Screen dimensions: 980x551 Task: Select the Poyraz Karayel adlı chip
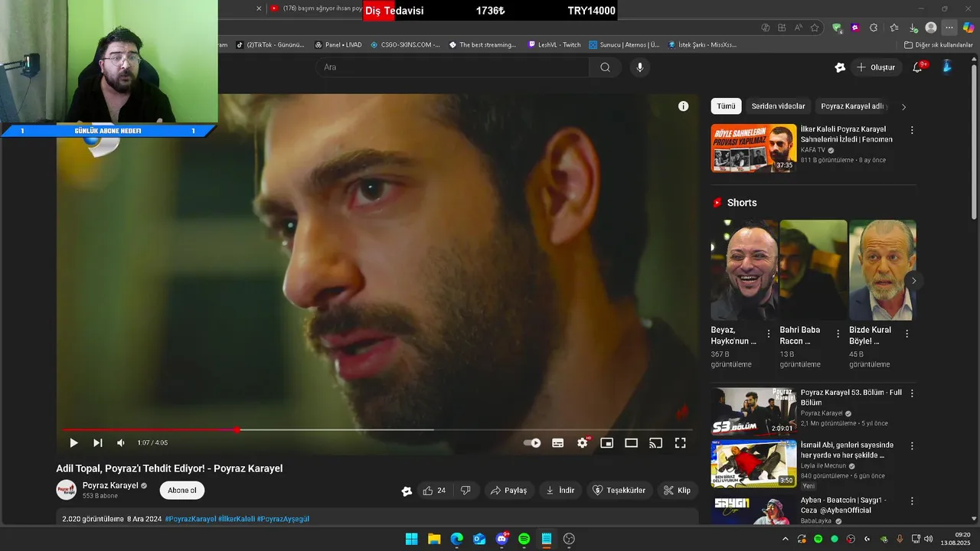point(852,106)
